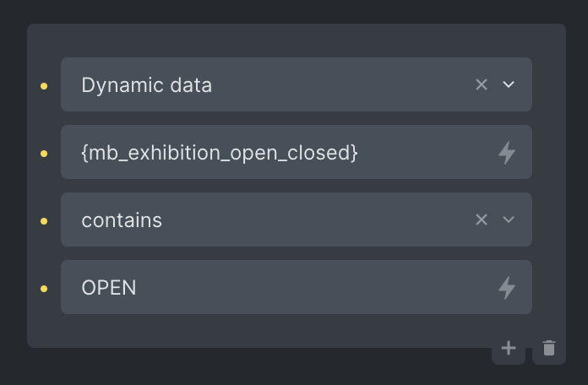Screen dimensions: 588x385
Task: Clear the Dynamic data selection with X
Action: 481,84
